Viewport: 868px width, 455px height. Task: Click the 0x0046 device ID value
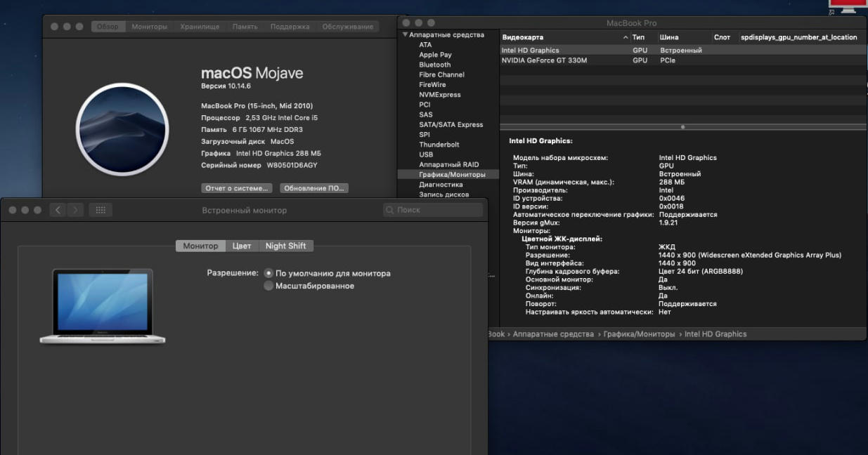(x=671, y=198)
